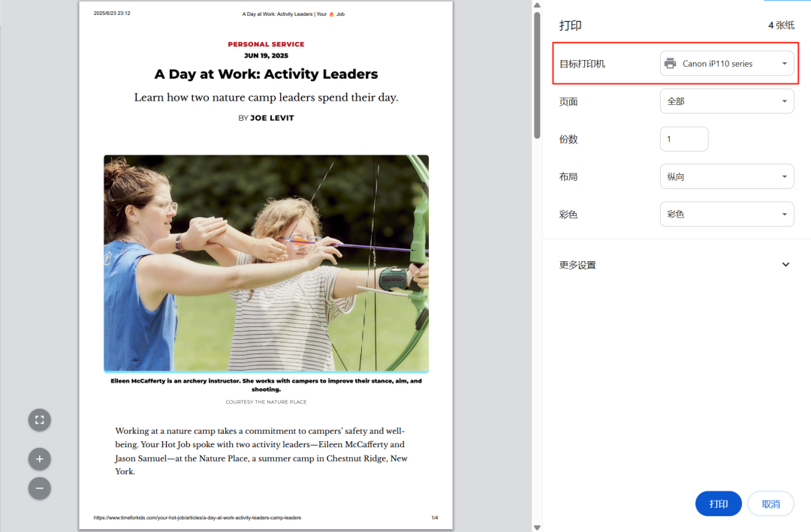Click the preview scrollbar up arrow
This screenshot has width=811, height=532.
[537, 5]
